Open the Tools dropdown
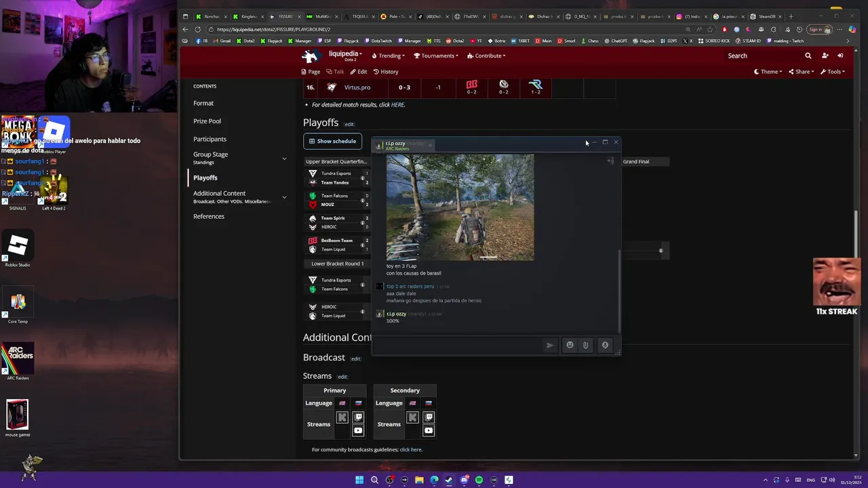This screenshot has height=488, width=868. point(832,72)
